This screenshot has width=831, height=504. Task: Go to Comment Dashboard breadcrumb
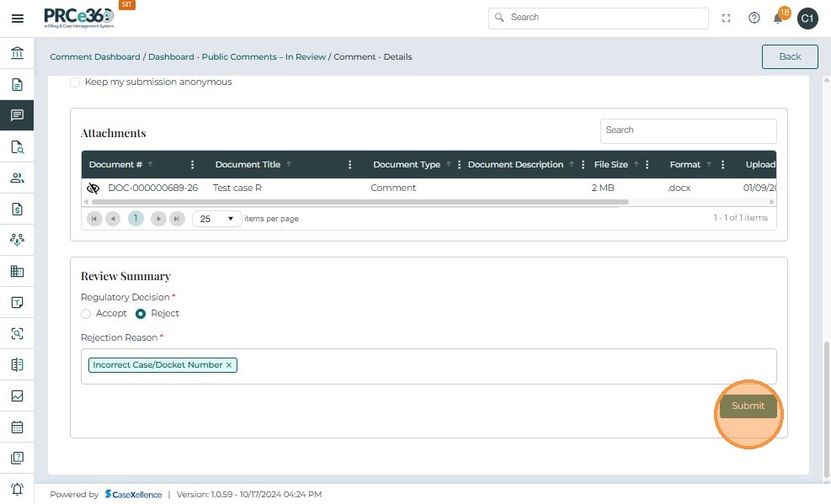[x=95, y=56]
